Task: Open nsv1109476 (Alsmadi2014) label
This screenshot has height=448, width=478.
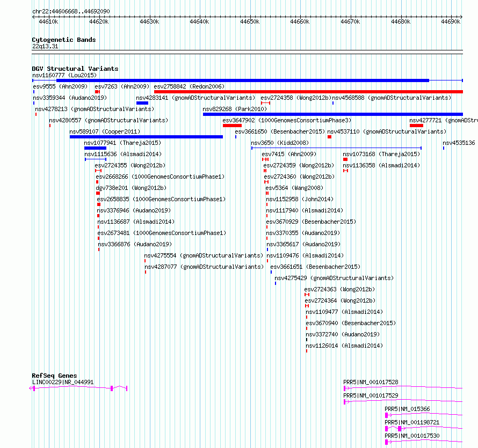Action: [305, 255]
